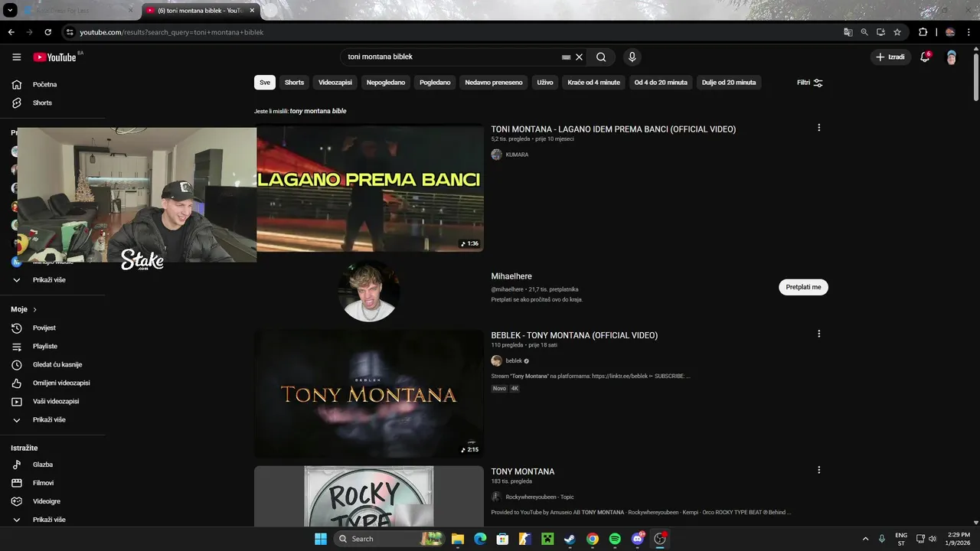Open YouTube notifications bell
The height and width of the screenshot is (551, 980).
click(x=925, y=57)
